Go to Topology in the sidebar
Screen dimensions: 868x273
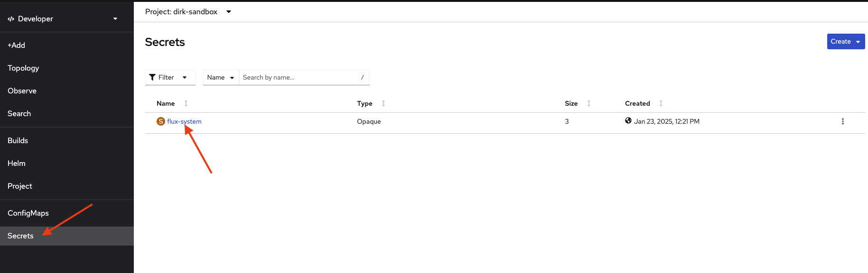click(23, 68)
